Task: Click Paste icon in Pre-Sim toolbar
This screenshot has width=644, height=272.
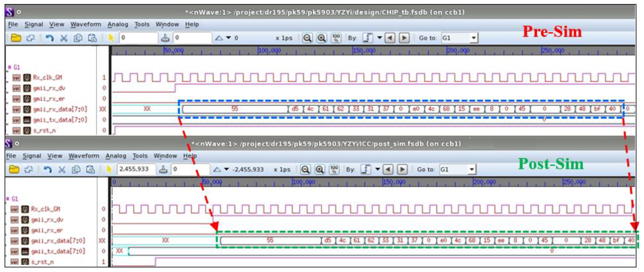Action: (92, 38)
